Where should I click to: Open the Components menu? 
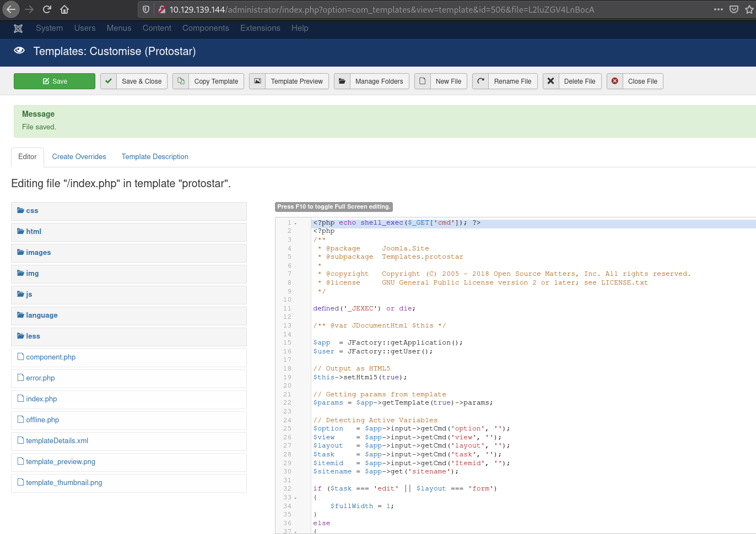206,28
